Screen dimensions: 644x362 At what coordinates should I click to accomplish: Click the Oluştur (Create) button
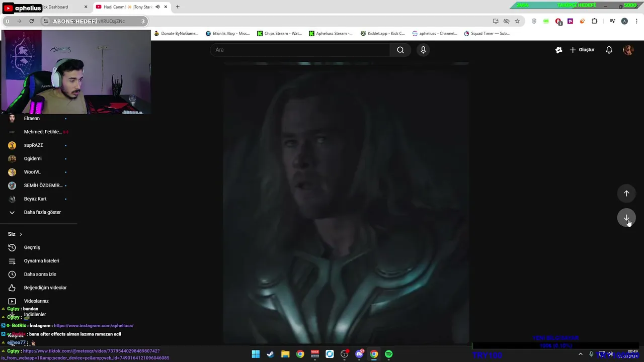tap(582, 50)
